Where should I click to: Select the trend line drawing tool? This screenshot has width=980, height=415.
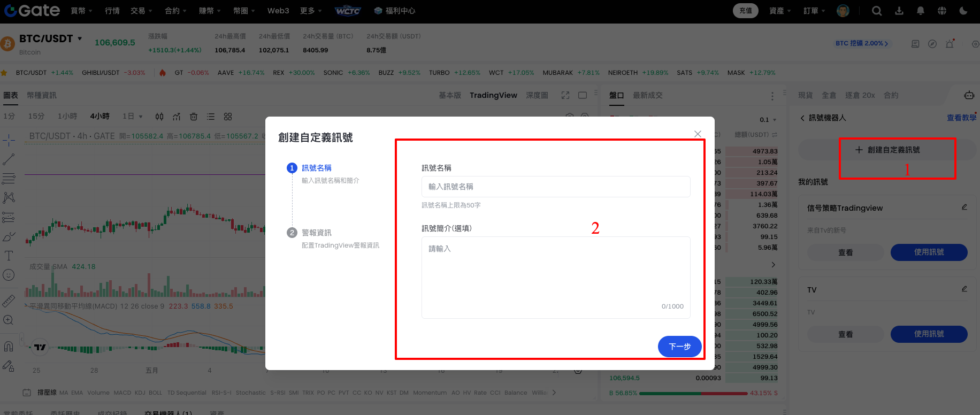coord(9,159)
